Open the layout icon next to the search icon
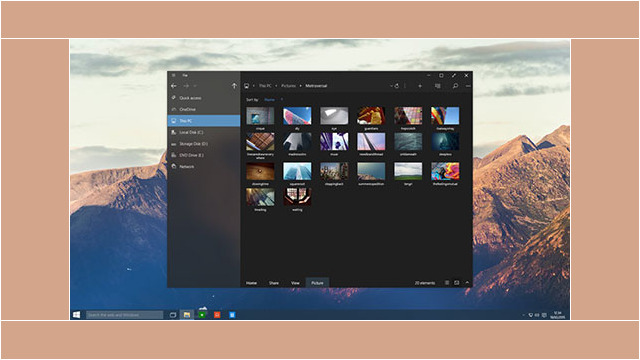The height and width of the screenshot is (360, 640). point(438,86)
